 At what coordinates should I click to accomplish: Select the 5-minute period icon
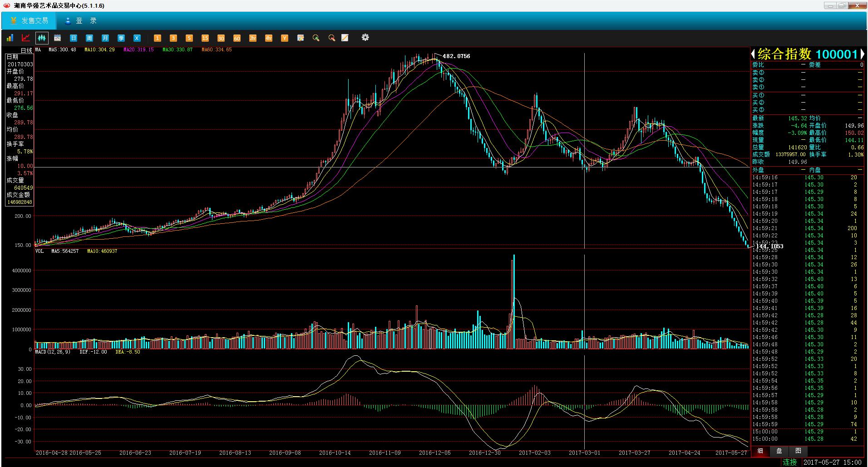[189, 38]
